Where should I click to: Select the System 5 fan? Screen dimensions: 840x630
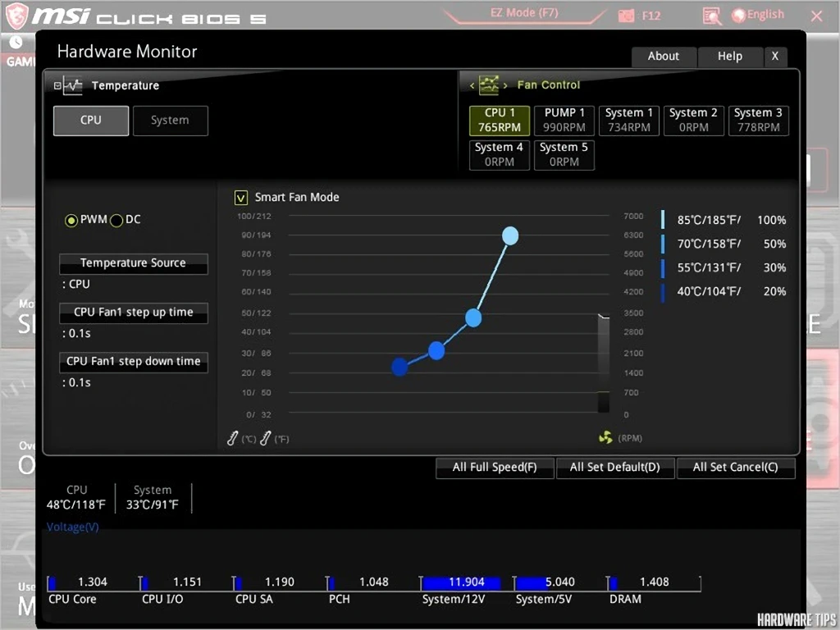[x=564, y=155]
